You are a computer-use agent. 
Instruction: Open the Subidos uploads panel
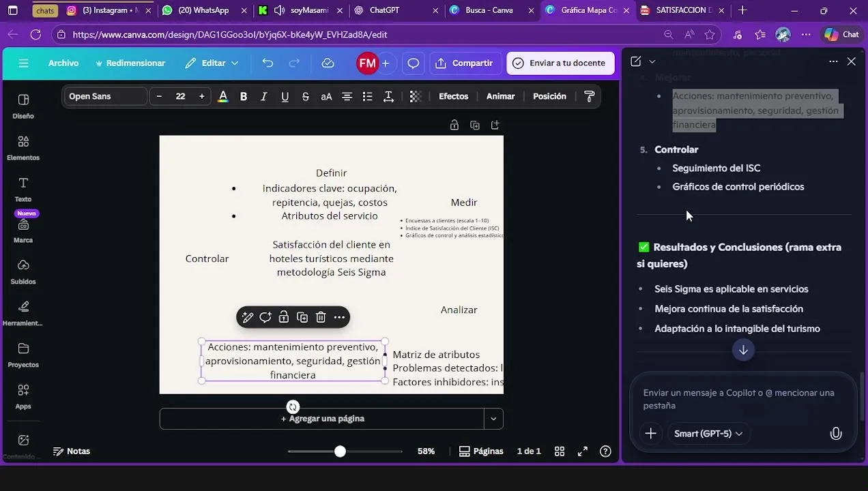point(23,272)
